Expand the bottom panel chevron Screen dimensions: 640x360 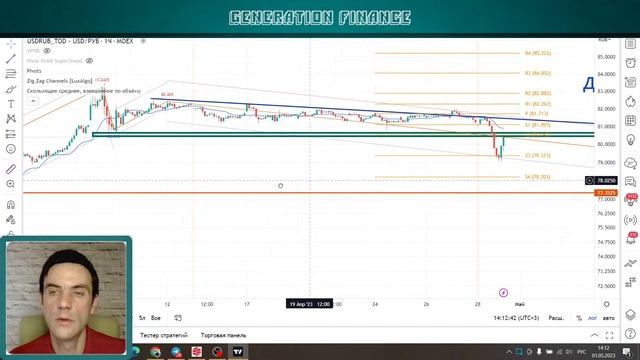click(x=594, y=336)
